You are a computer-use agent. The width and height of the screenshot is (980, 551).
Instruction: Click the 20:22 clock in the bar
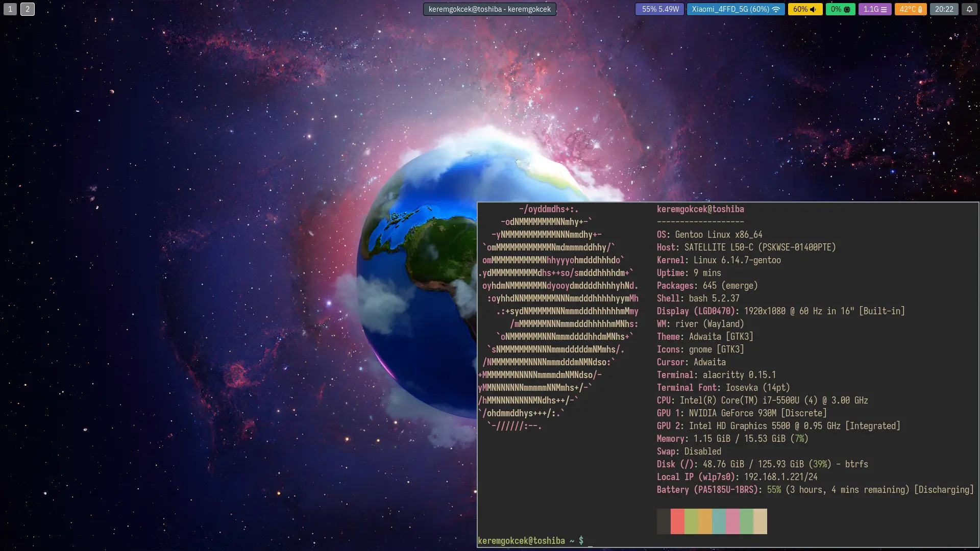coord(944,9)
